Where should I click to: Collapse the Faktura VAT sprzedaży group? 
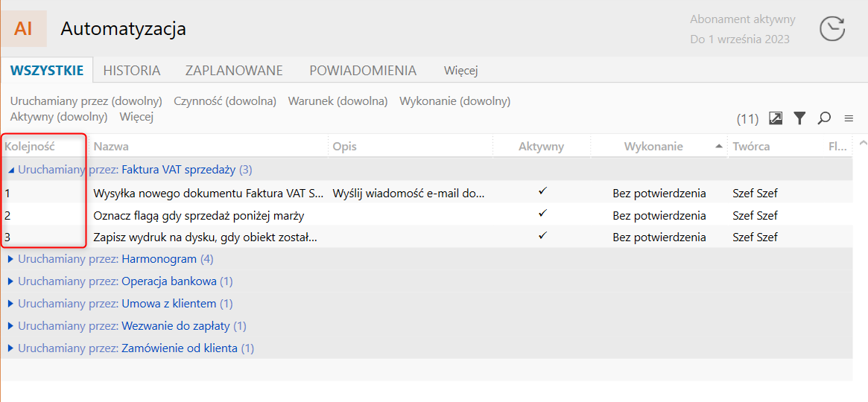pos(11,170)
